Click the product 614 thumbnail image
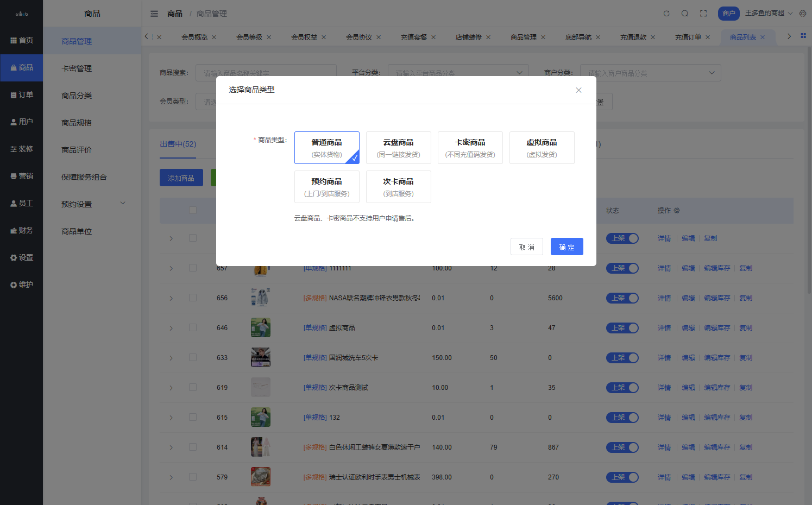Screen dimensions: 812x505 point(261,447)
